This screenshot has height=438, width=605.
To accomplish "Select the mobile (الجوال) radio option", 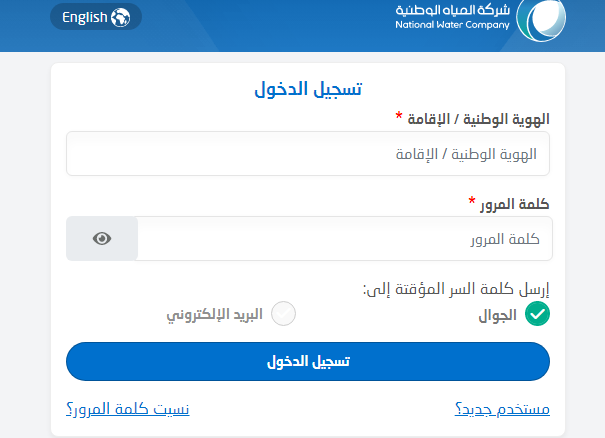I will (537, 314).
